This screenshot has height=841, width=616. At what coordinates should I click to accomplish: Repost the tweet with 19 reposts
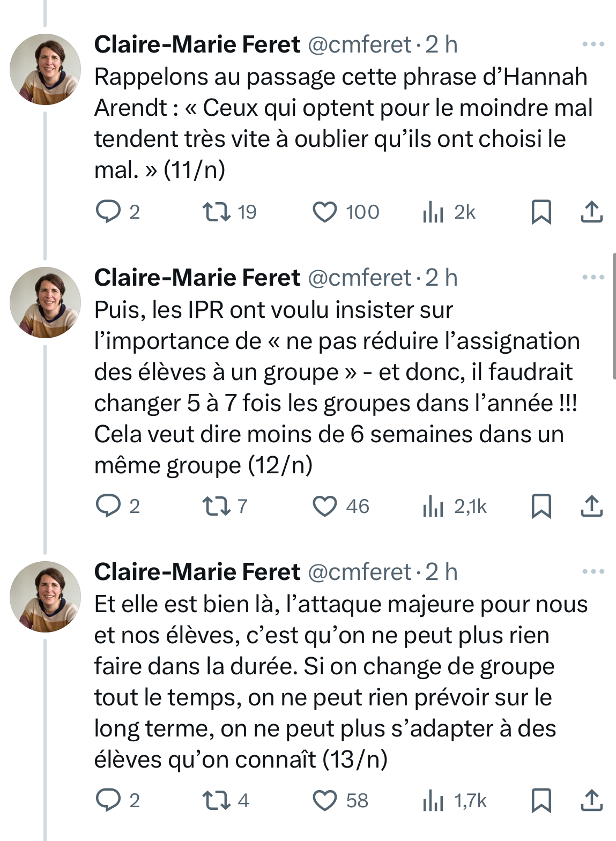click(217, 212)
